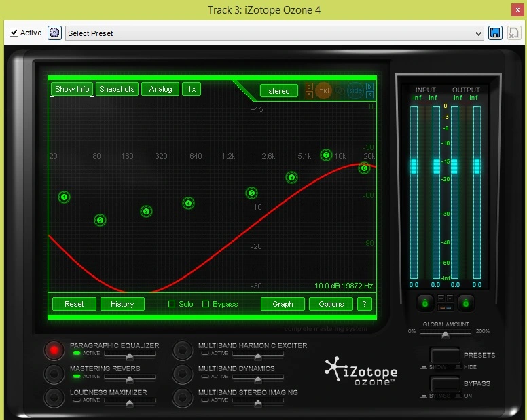Switch the Analog EQ mode button
This screenshot has height=420, width=527.
160,89
